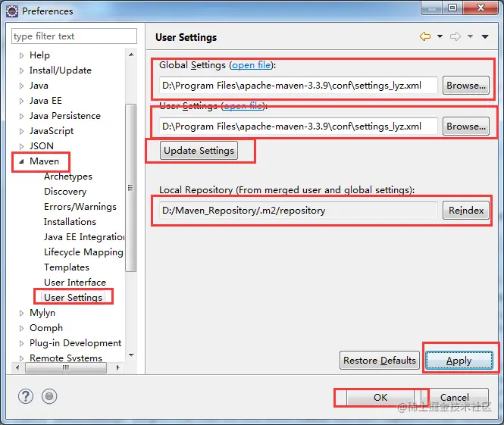Confirm with the OK button
The image size is (504, 425).
point(380,398)
